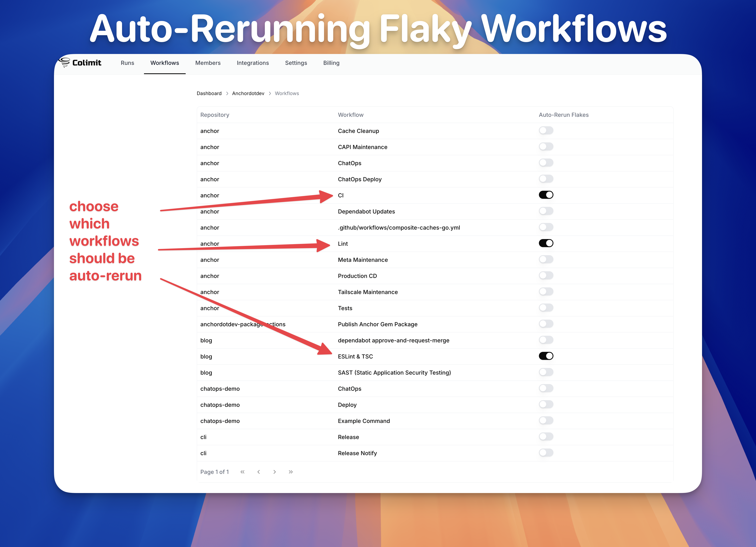Click the Auto-Rerun Flakes column header

click(564, 115)
